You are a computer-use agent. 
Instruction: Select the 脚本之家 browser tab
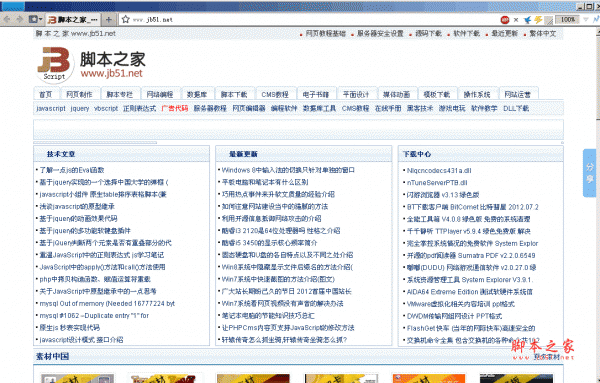point(73,20)
